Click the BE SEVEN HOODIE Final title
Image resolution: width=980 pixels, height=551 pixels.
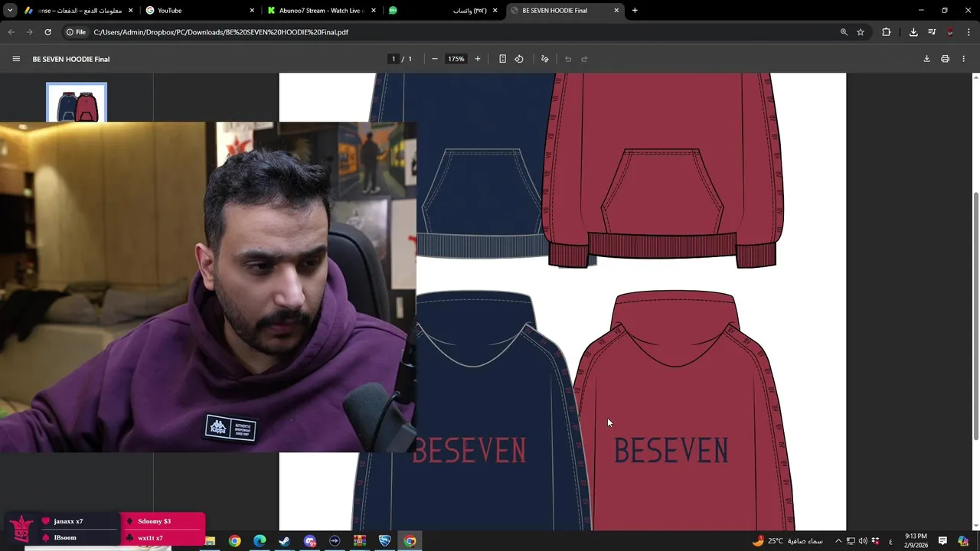tap(71, 59)
